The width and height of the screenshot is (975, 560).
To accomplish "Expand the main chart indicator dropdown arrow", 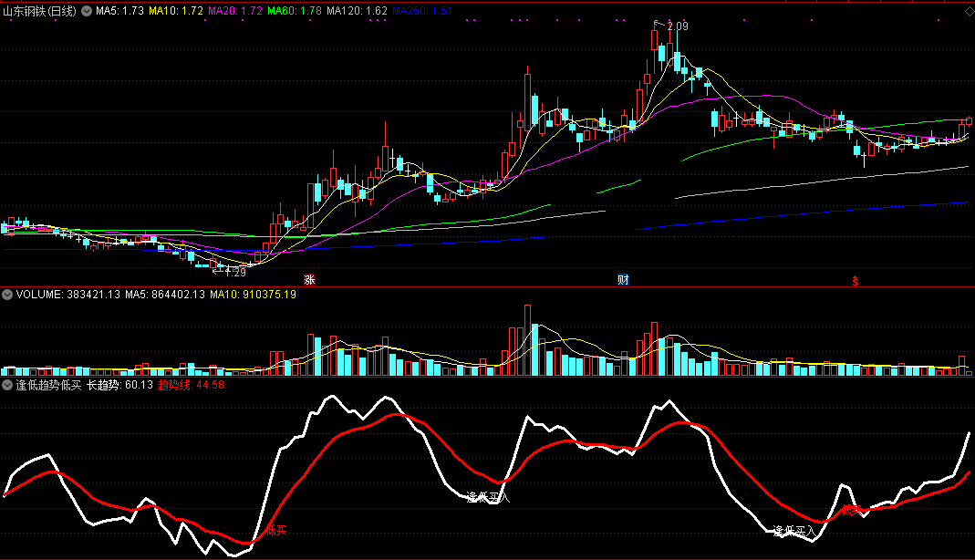I will tap(87, 11).
